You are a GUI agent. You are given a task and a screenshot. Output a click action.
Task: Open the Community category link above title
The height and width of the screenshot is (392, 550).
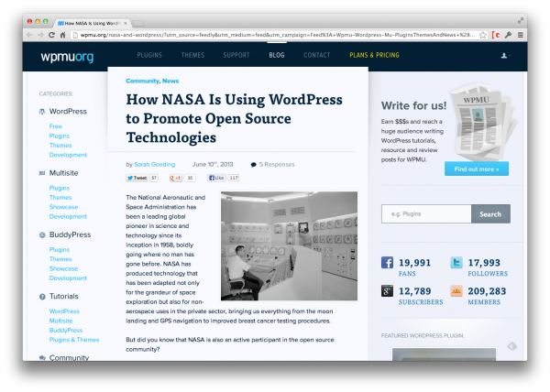coord(142,81)
